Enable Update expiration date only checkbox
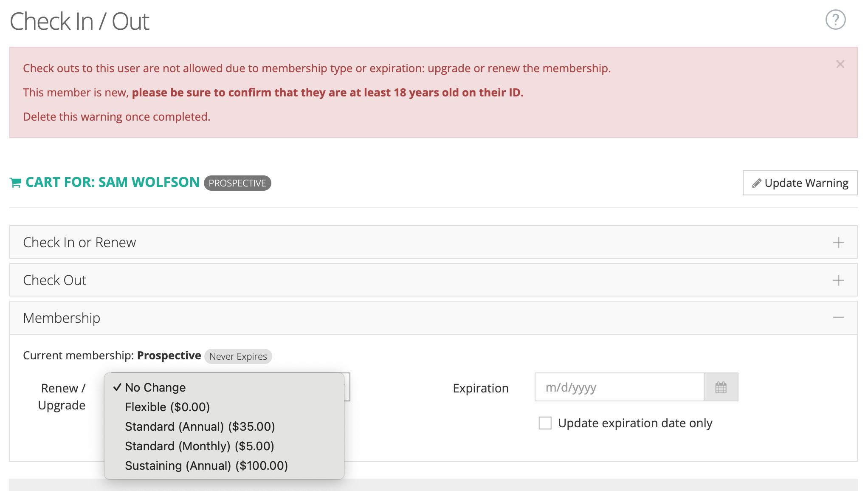Viewport: 868px width, 491px height. pyautogui.click(x=545, y=423)
